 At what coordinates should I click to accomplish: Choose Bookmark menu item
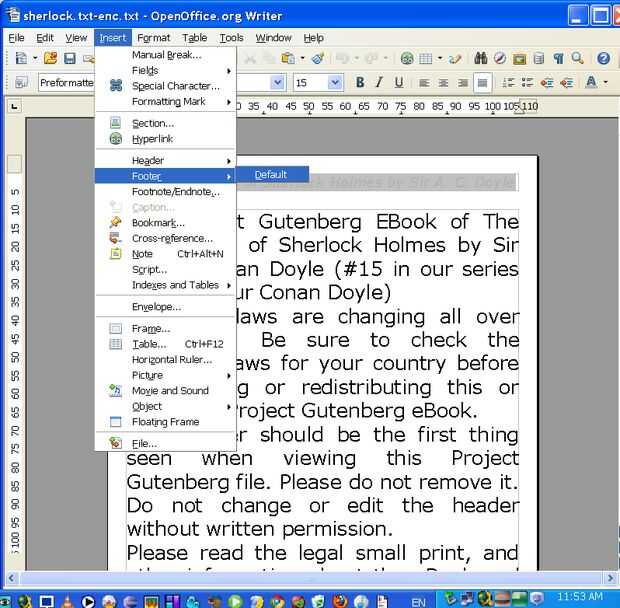coord(166,223)
